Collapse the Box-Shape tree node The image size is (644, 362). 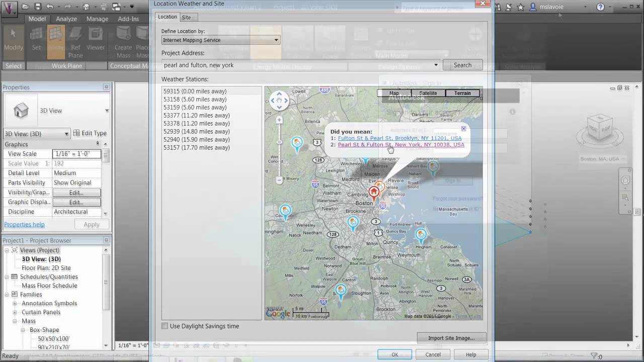coord(24,330)
